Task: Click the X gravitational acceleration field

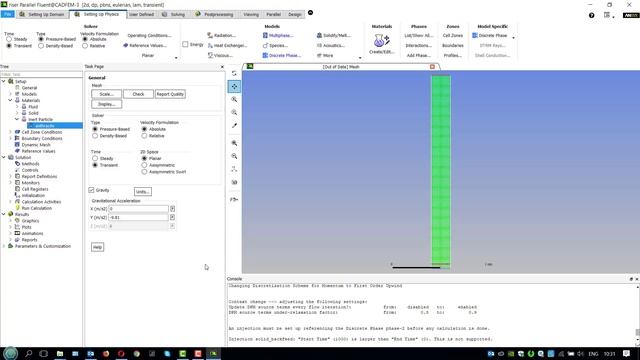Action: click(x=138, y=209)
